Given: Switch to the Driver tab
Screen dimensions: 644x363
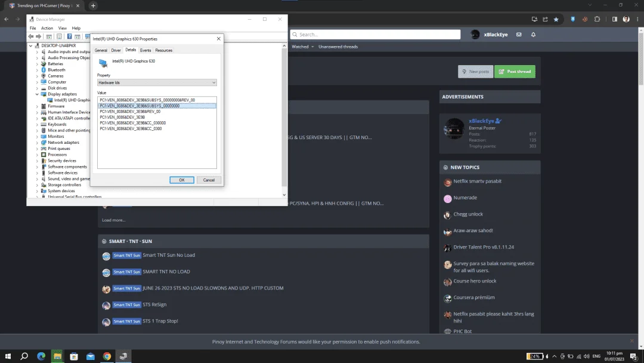Looking at the screenshot, I should pos(116,50).
